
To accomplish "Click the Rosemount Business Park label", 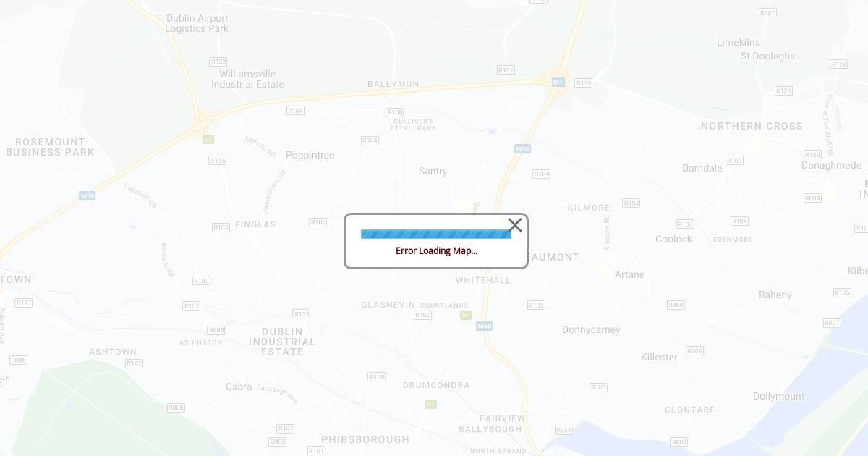I will coord(50,147).
